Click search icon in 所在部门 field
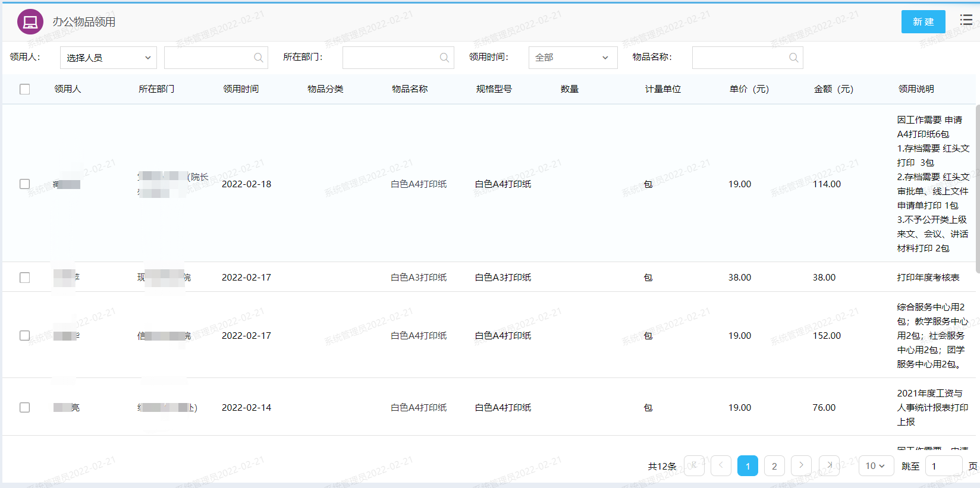980x488 pixels. click(444, 58)
